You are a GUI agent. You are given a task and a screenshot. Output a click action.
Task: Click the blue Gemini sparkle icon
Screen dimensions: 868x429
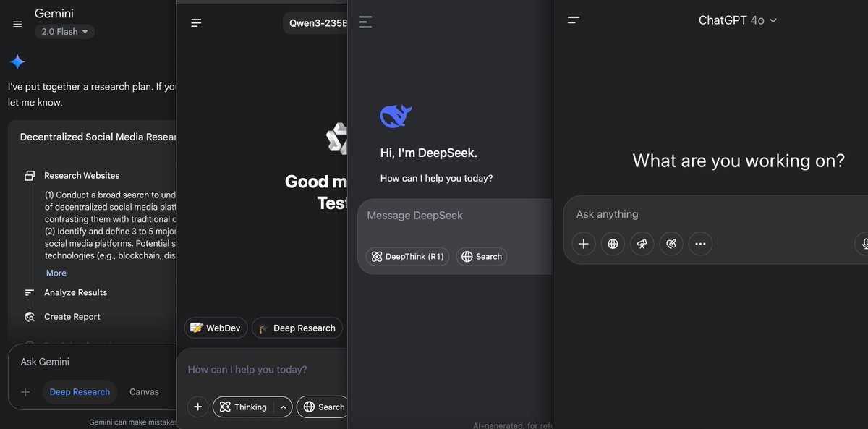pos(17,61)
